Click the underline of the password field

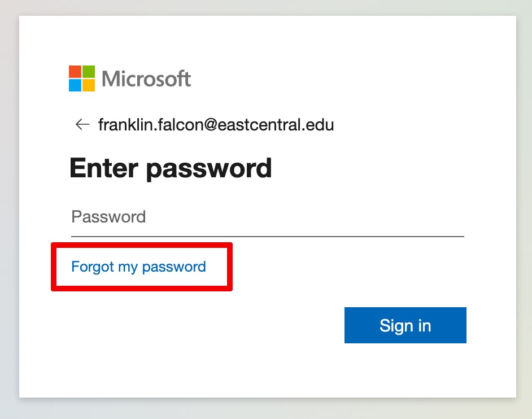coord(267,236)
